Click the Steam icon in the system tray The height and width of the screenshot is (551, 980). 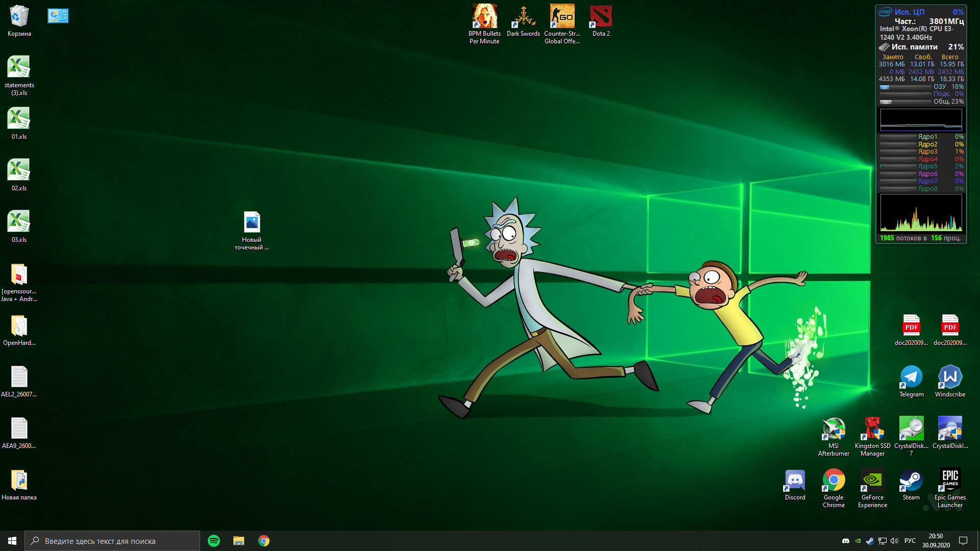point(870,541)
